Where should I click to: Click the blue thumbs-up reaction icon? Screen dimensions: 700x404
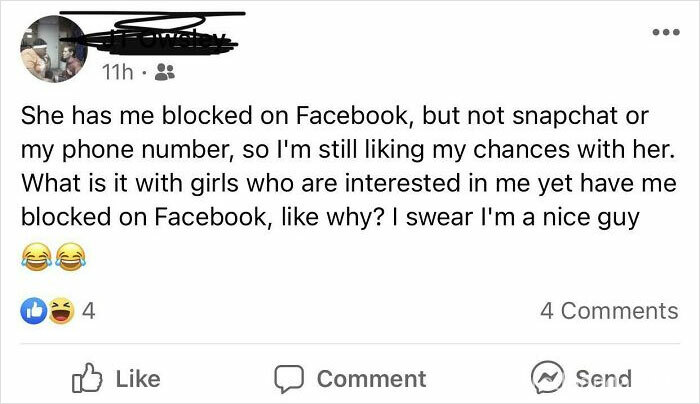[x=35, y=311]
